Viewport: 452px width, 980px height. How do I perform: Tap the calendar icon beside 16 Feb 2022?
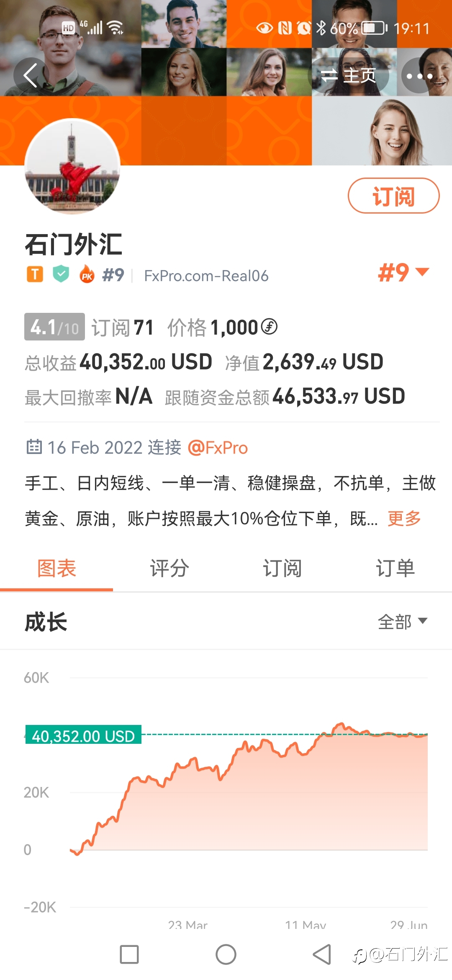coord(34,447)
